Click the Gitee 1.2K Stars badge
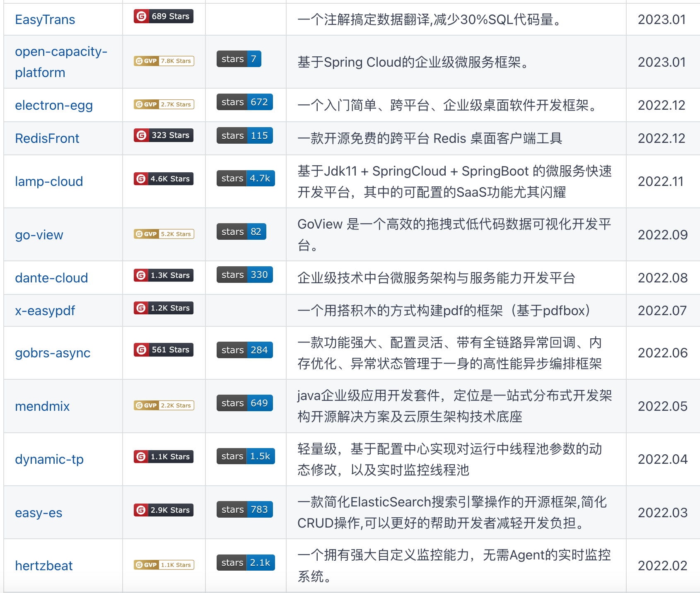This screenshot has width=700, height=593. point(164,308)
